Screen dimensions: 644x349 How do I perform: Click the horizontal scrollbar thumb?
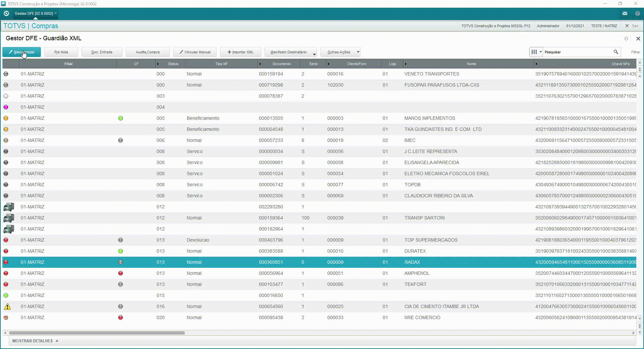97,333
